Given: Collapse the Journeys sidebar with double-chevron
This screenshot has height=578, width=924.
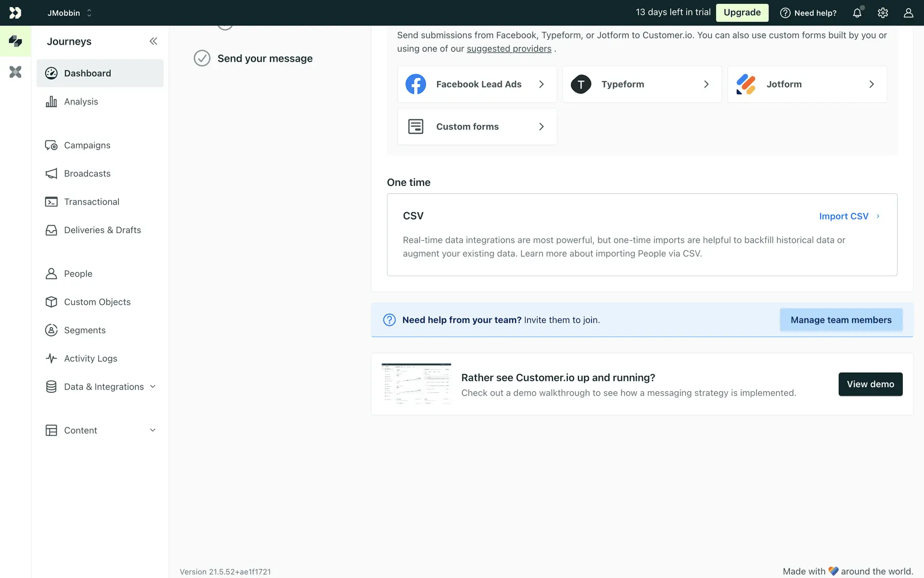Looking at the screenshot, I should click(153, 41).
